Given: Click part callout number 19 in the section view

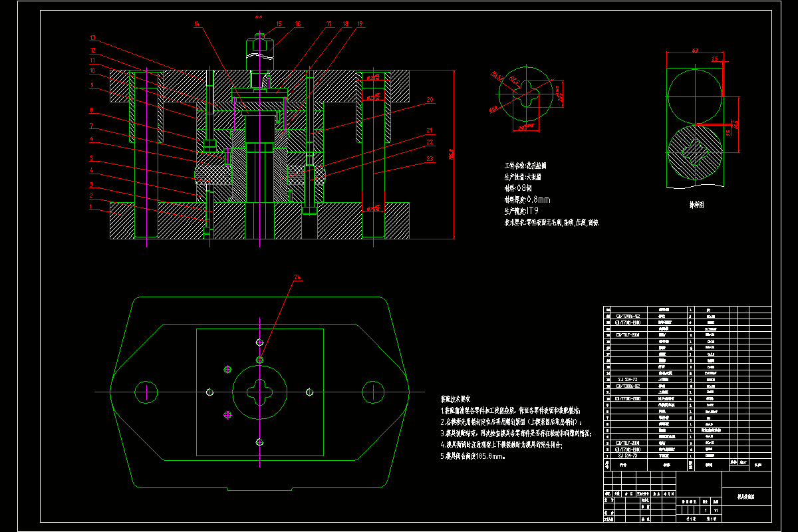Looking at the screenshot, I should (x=360, y=24).
